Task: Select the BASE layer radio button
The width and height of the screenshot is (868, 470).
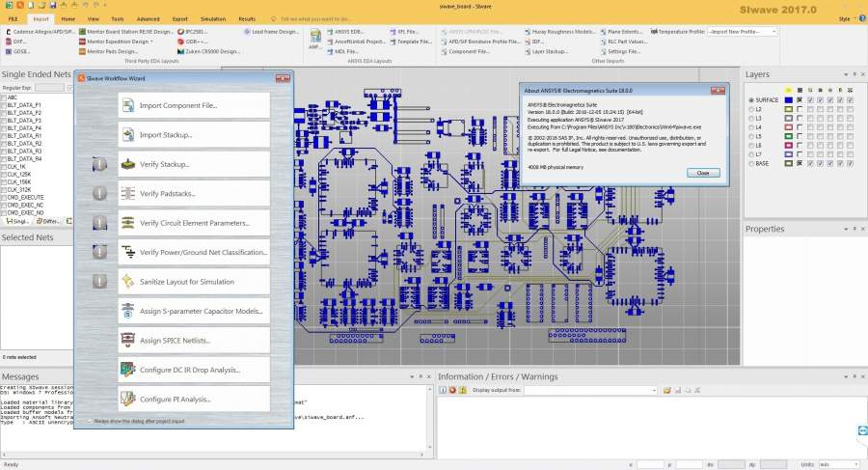Action: tap(751, 163)
